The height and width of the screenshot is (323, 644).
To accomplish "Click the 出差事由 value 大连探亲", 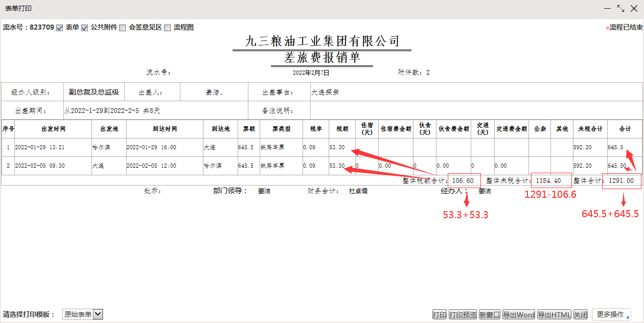I will (325, 93).
